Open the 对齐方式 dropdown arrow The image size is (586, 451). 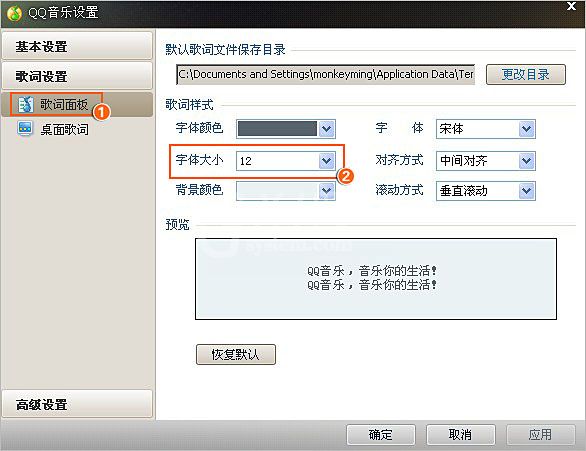527,161
